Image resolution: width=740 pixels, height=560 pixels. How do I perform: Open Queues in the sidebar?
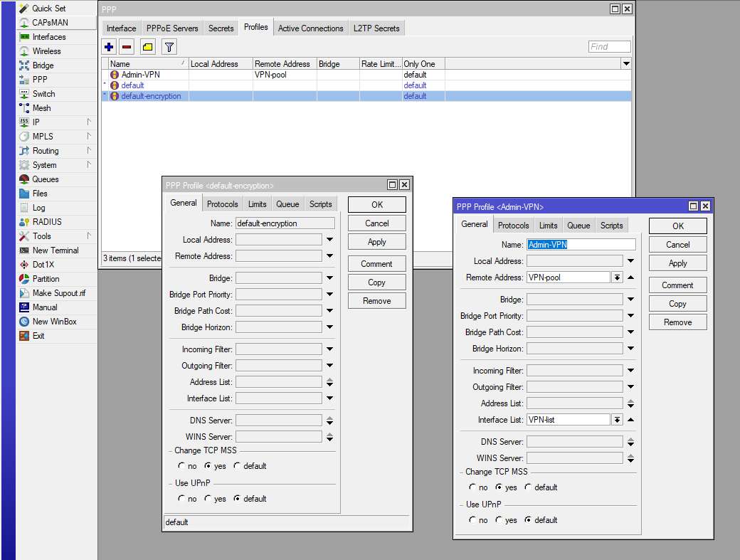pyautogui.click(x=46, y=179)
